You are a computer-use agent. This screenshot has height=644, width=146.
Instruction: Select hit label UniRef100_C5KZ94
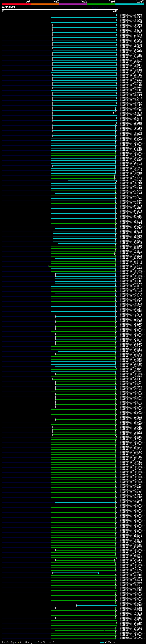131,236
